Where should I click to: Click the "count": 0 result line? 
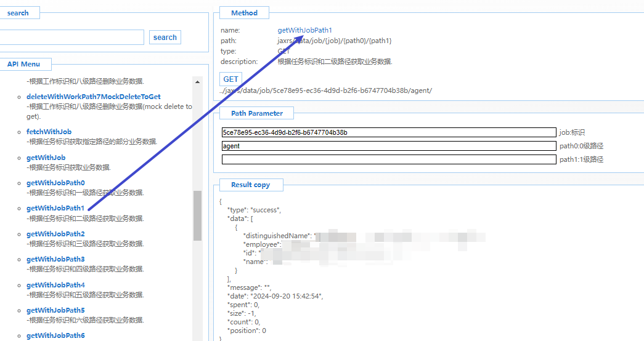[244, 322]
